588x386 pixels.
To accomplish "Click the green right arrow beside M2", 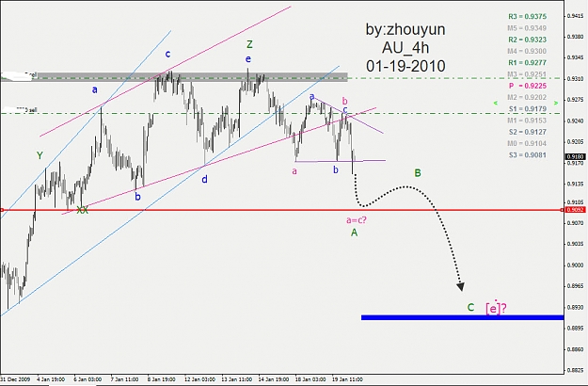I will [x=556, y=103].
